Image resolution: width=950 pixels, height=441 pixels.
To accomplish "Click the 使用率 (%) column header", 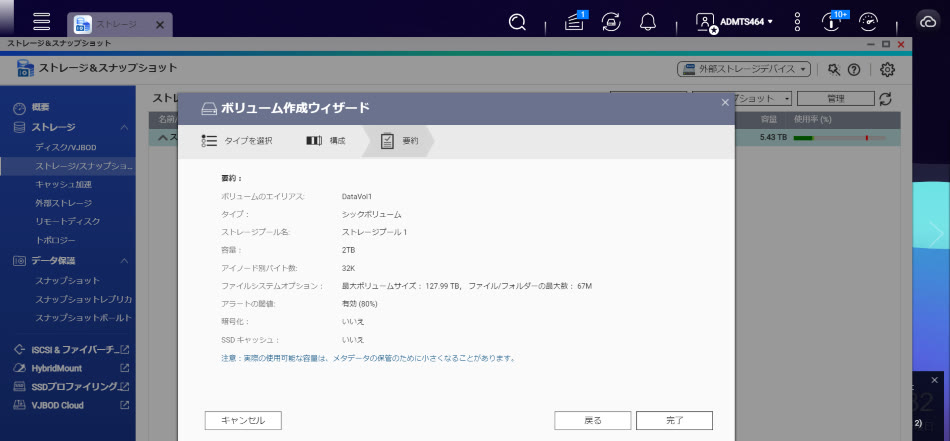I will tap(812, 119).
